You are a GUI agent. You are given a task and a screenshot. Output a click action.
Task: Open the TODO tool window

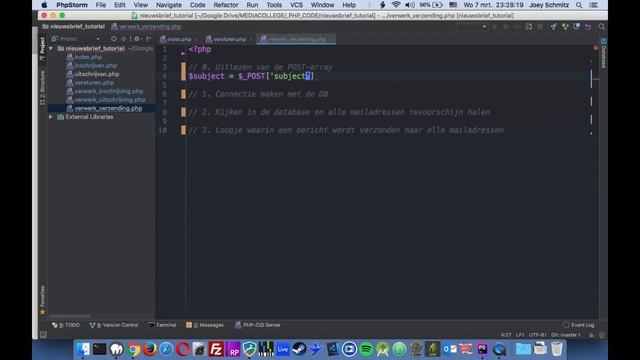click(66, 325)
